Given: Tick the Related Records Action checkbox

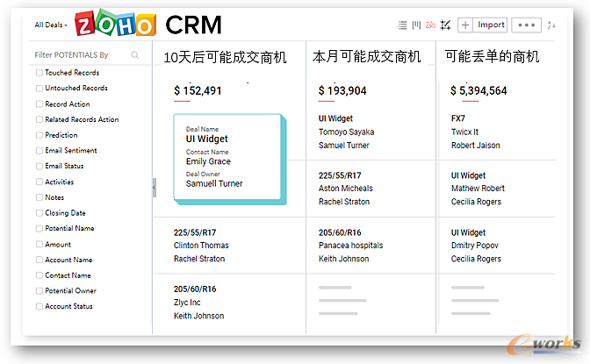Looking at the screenshot, I should click(x=40, y=119).
